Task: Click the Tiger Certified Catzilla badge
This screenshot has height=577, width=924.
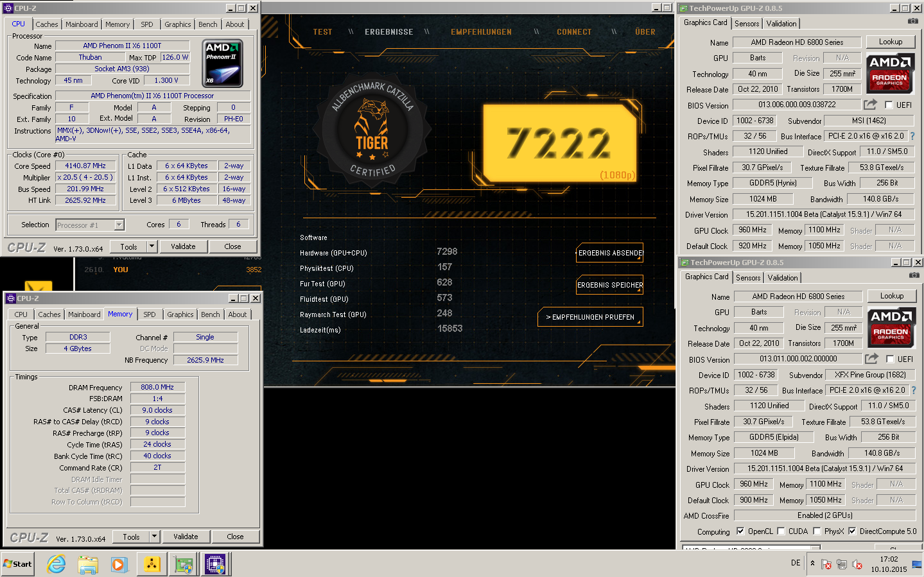Action: click(372, 130)
